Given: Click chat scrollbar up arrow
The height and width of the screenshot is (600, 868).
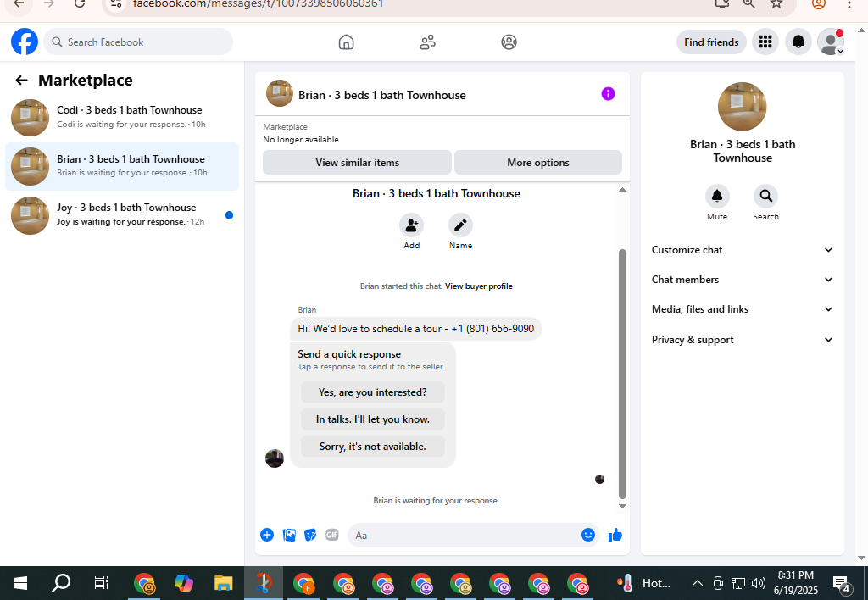Looking at the screenshot, I should click(622, 190).
